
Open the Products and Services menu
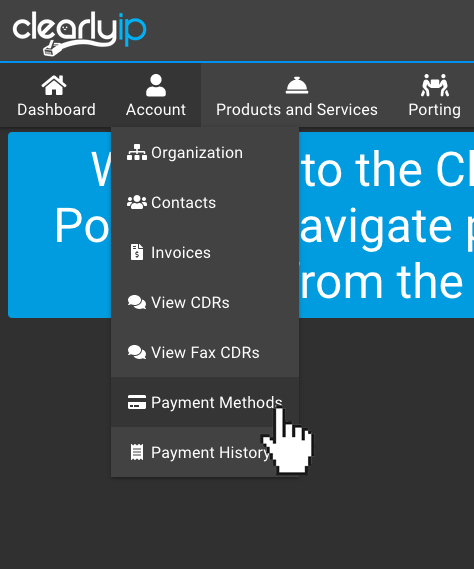(297, 95)
